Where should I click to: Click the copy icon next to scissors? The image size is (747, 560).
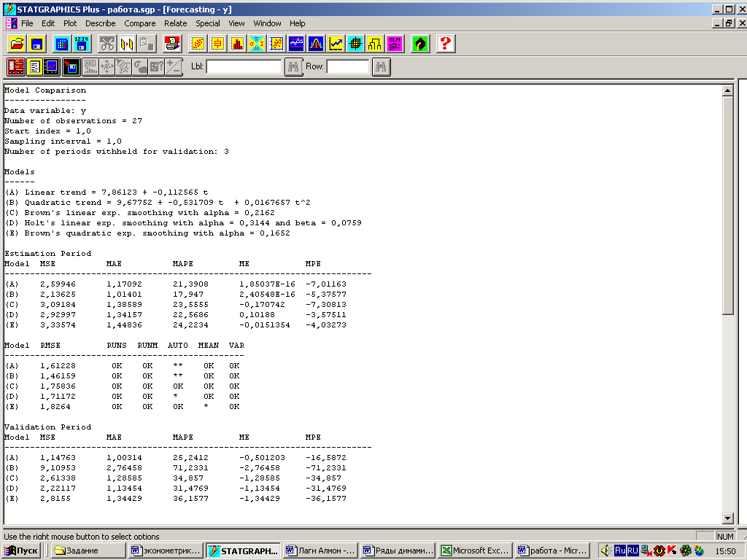pos(127,44)
